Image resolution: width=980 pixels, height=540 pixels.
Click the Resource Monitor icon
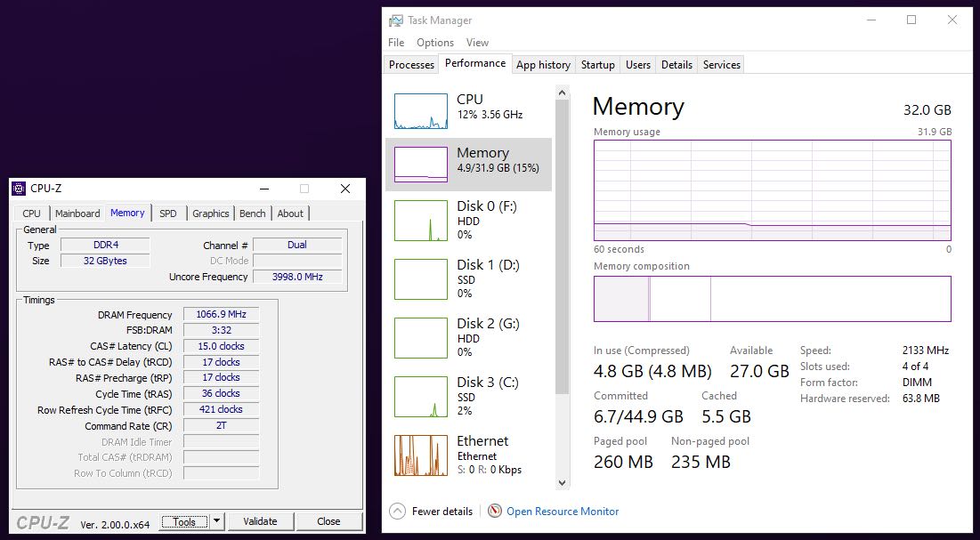point(495,512)
